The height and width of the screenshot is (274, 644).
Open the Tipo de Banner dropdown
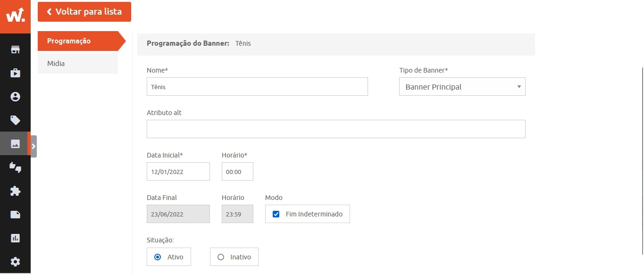[462, 87]
